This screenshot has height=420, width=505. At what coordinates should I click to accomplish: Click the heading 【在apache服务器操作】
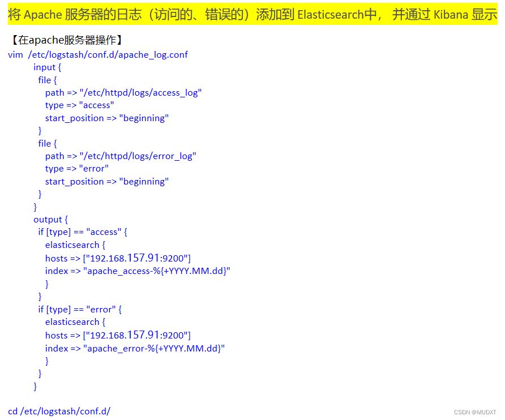tap(67, 40)
